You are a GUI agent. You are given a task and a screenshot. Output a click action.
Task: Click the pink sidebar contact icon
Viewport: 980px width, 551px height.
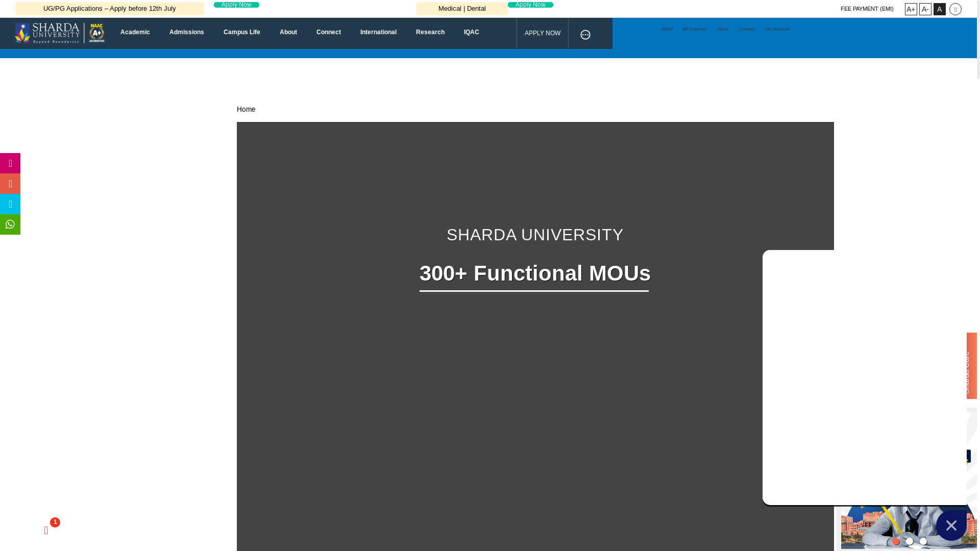click(x=10, y=163)
